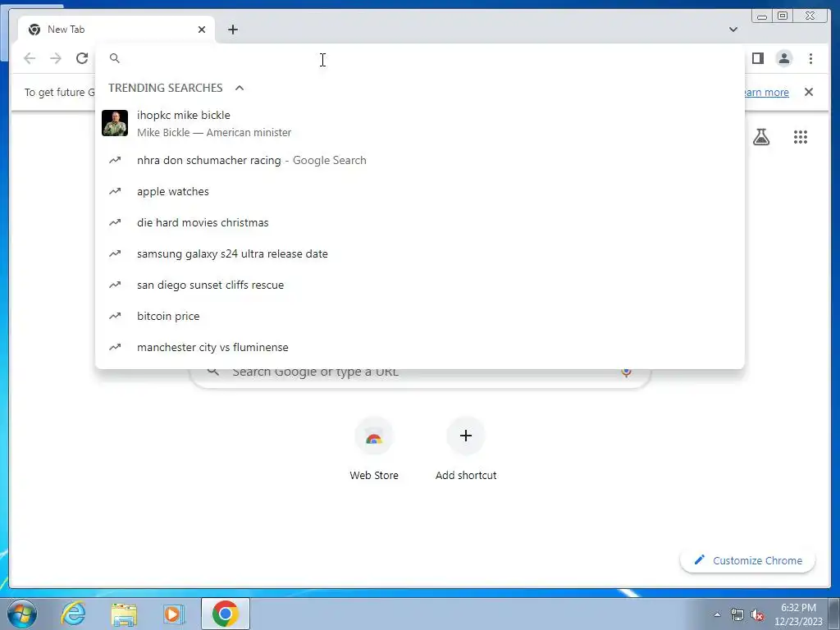This screenshot has width=840, height=630.
Task: Open Chrome three-dot menu
Action: click(810, 58)
